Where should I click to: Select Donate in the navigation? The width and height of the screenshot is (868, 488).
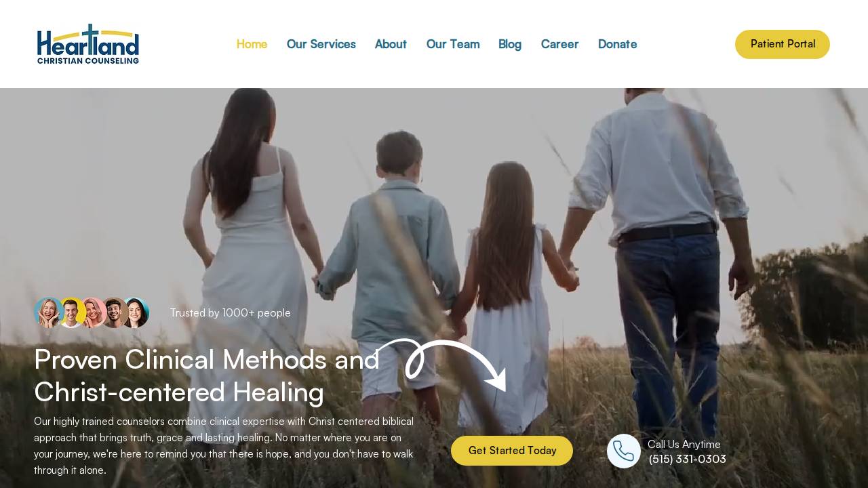tap(617, 44)
